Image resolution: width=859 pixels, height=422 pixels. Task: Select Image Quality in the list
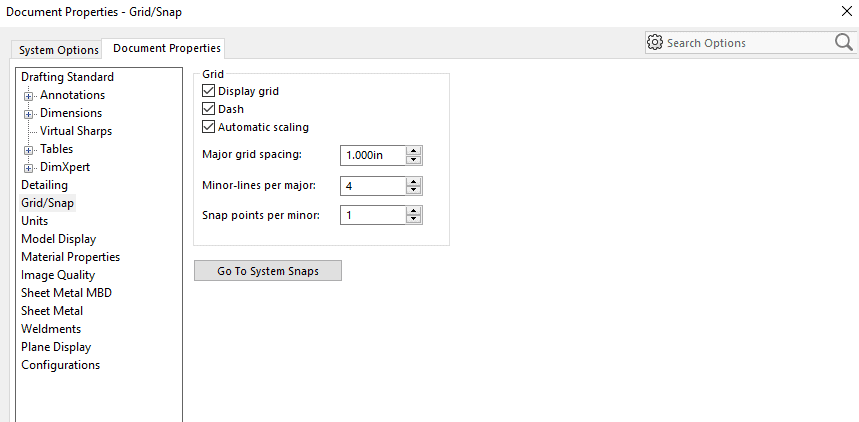pyautogui.click(x=58, y=275)
